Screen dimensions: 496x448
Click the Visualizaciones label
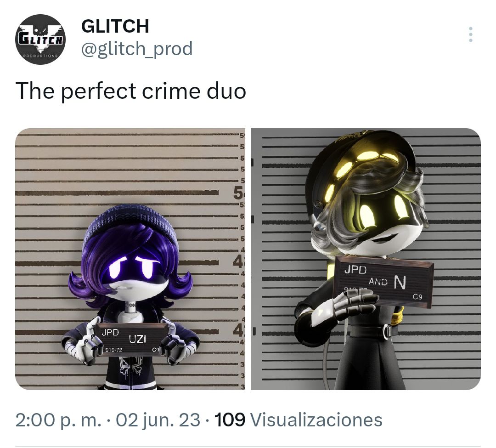tap(316, 420)
